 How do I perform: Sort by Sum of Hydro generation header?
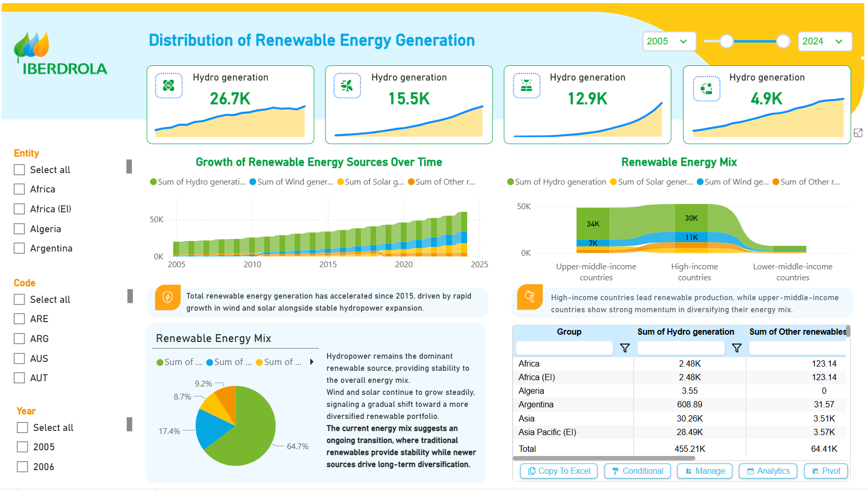pos(686,332)
